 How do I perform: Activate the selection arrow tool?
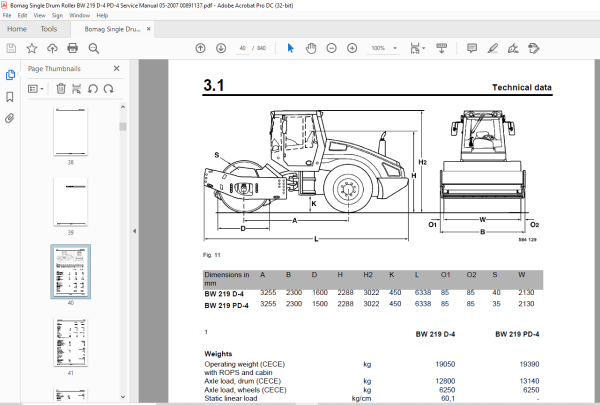click(290, 48)
